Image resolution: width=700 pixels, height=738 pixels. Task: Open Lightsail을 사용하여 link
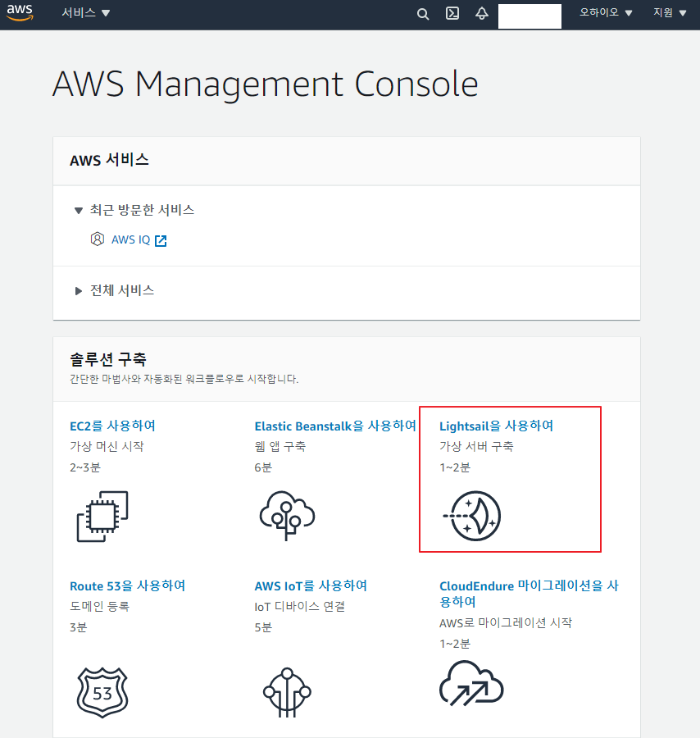[x=496, y=426]
